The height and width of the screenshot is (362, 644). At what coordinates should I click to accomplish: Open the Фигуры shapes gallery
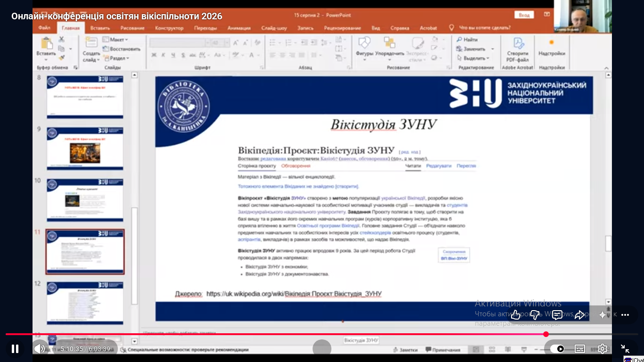[x=364, y=49]
